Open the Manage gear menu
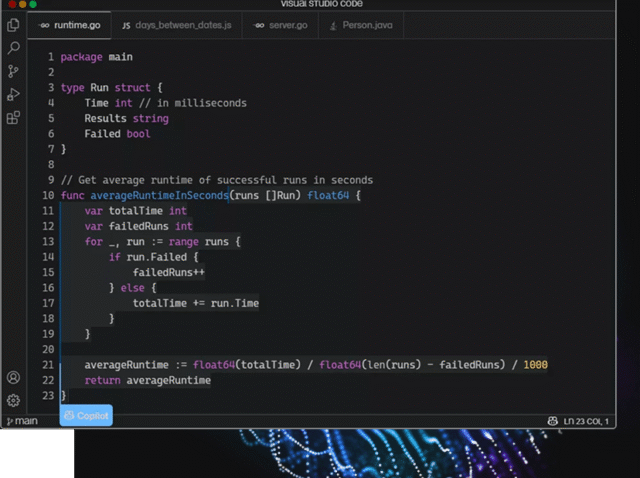Image resolution: width=640 pixels, height=478 pixels. [13, 400]
